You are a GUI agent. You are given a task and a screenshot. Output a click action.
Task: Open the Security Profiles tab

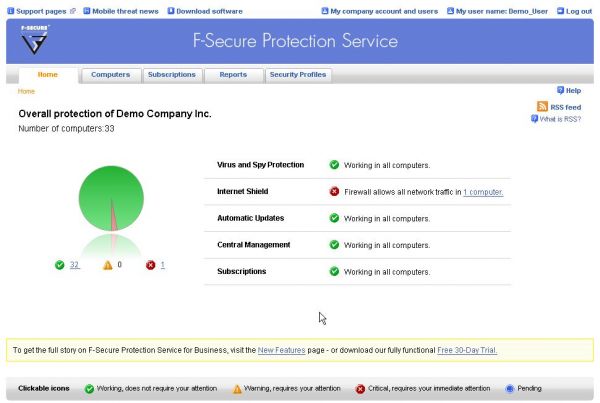coord(298,75)
